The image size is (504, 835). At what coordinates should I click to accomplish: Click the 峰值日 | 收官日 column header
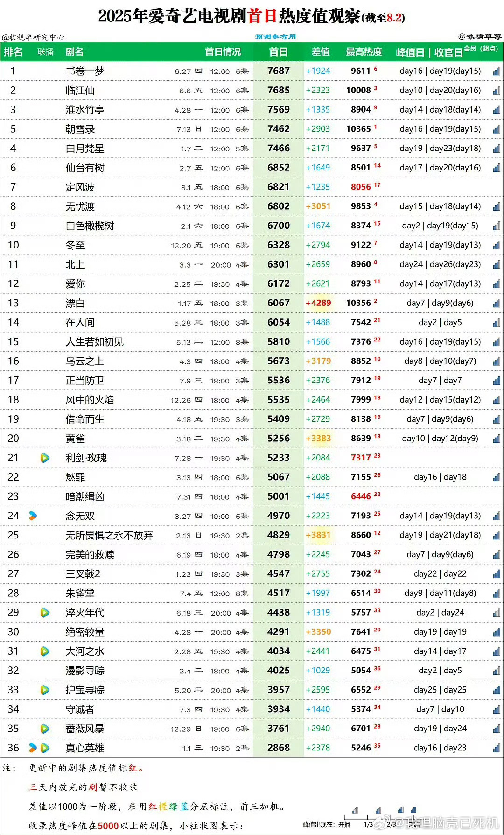[429, 52]
